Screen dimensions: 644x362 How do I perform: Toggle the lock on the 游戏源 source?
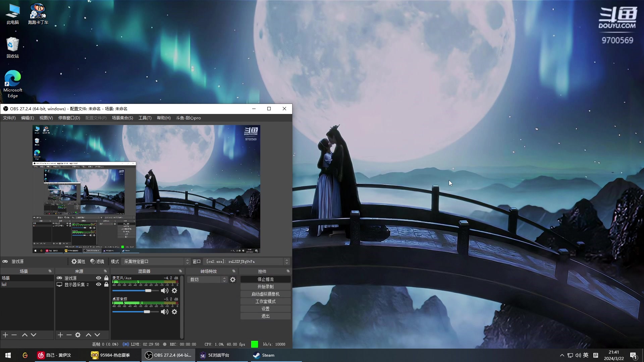point(106,278)
